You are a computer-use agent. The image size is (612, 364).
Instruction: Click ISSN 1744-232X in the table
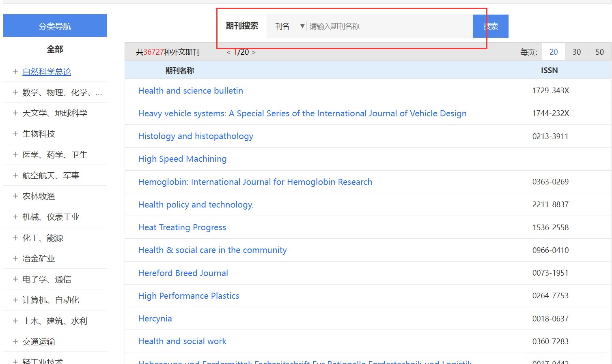[x=551, y=113]
